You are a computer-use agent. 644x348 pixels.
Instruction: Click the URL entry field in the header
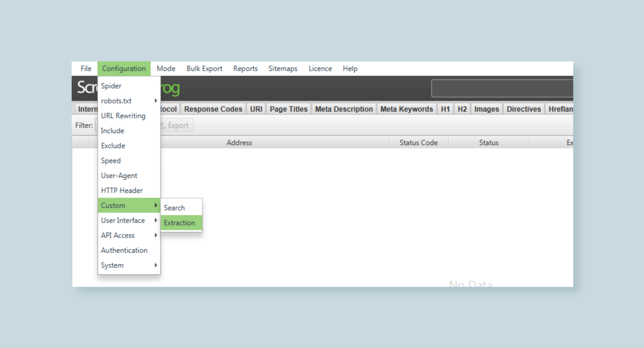coord(502,88)
